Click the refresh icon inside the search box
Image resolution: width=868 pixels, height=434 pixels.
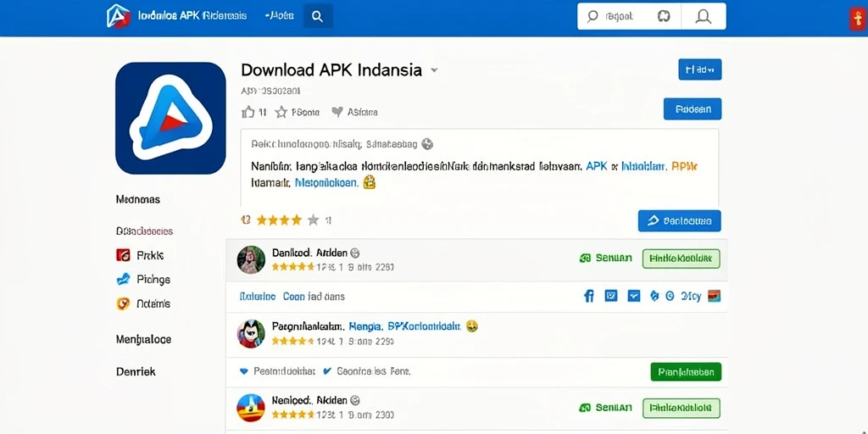coord(663,17)
